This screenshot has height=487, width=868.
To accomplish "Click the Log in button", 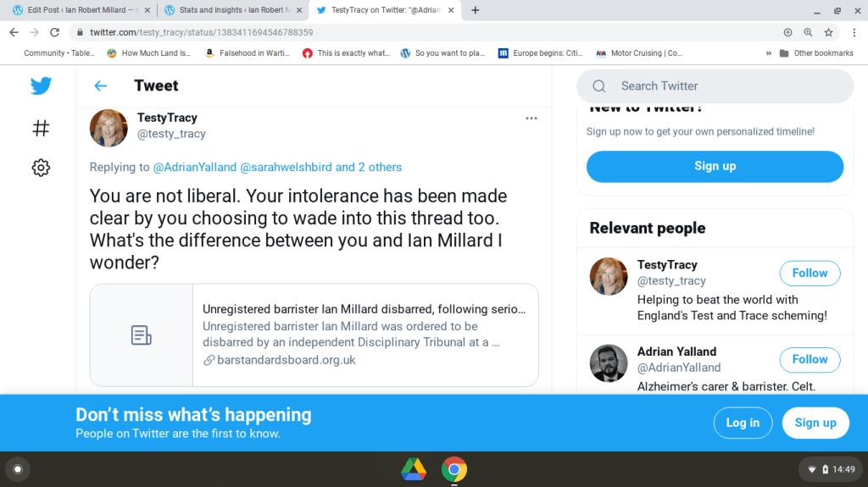I will point(743,423).
